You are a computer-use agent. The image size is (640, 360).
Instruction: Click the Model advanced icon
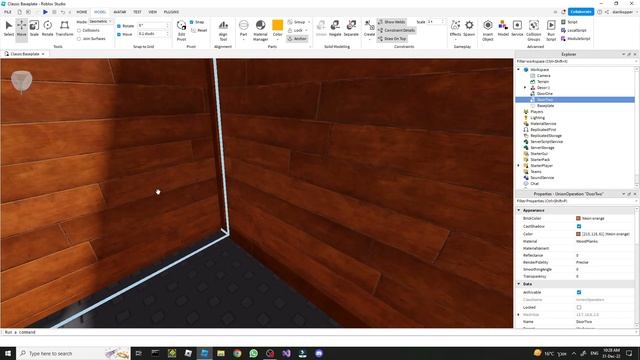pos(503,28)
